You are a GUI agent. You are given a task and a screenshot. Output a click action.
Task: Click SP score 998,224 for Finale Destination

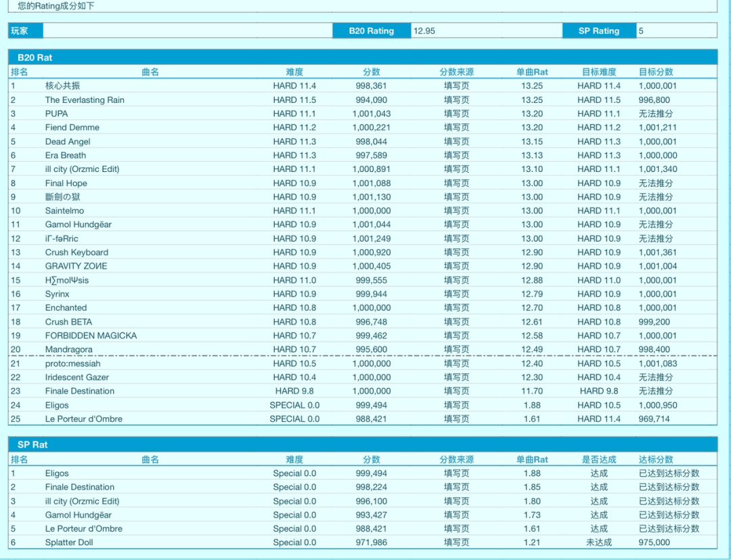(x=371, y=487)
